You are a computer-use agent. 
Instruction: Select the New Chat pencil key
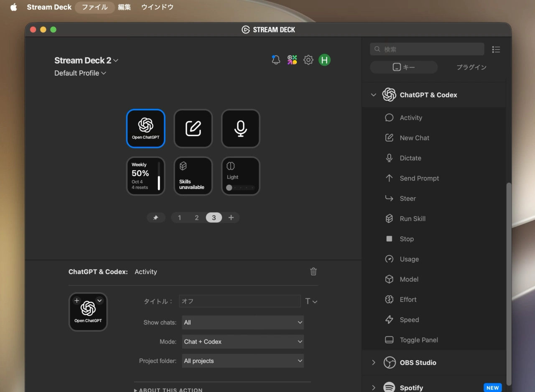coord(193,129)
